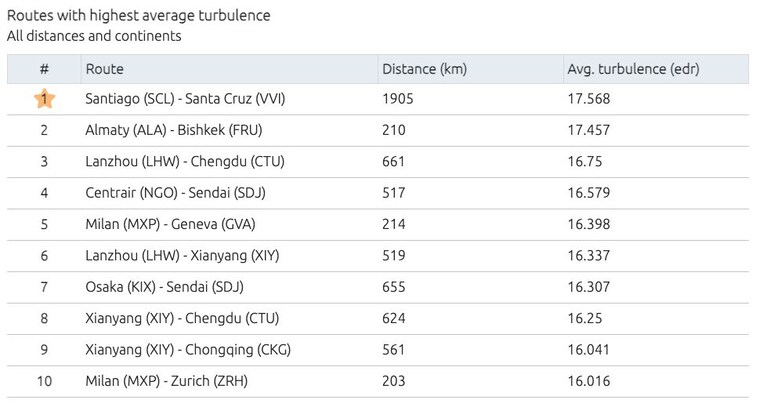Select the rank number 10 cell
This screenshot has width=767, height=418.
[44, 381]
